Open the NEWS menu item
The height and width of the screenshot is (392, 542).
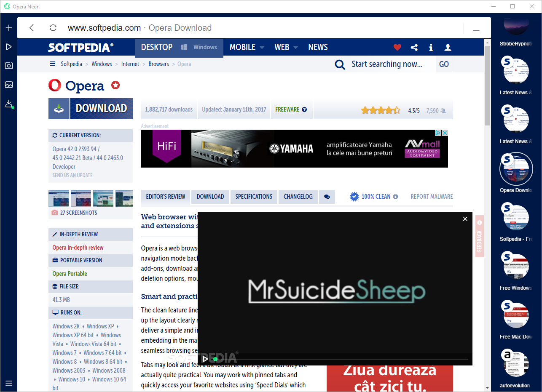coord(318,47)
